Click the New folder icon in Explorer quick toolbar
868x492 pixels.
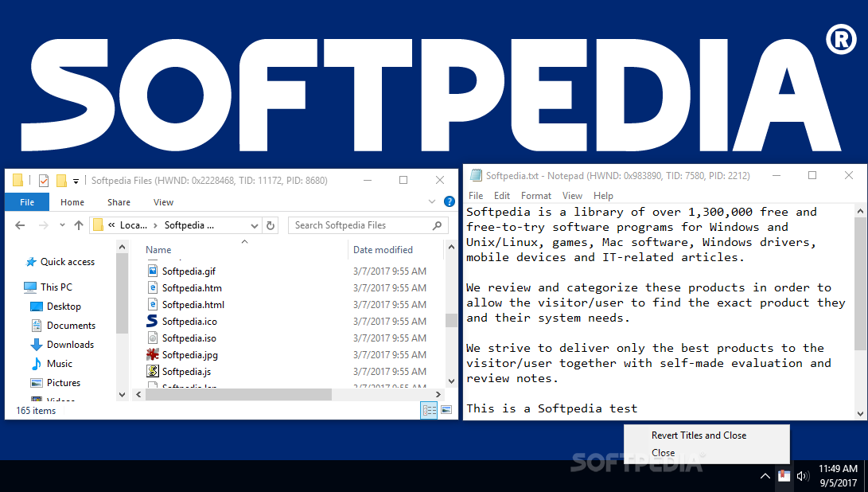61,181
